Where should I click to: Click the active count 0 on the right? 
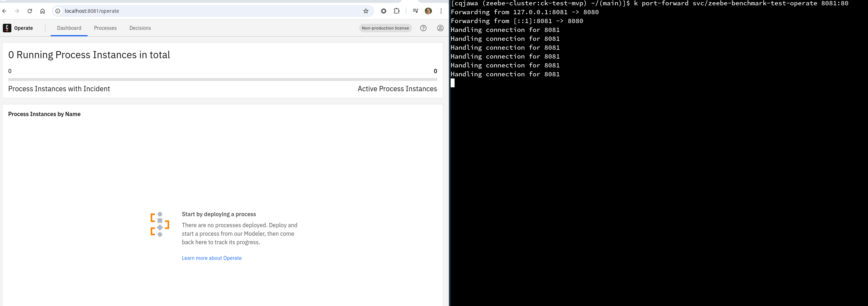(x=435, y=71)
